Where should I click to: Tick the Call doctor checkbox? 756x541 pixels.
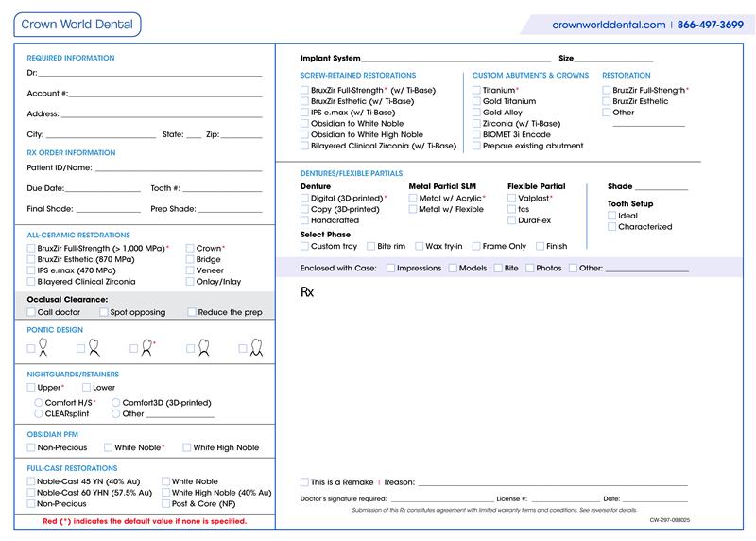pyautogui.click(x=31, y=312)
